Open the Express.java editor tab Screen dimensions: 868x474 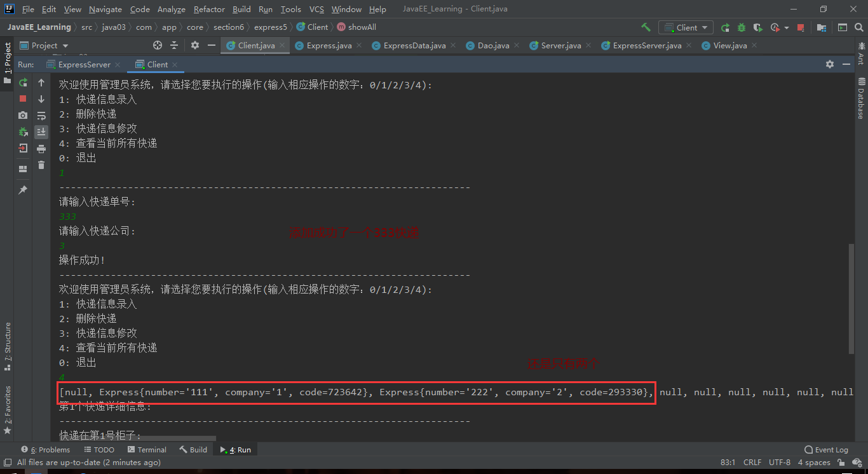pos(329,45)
